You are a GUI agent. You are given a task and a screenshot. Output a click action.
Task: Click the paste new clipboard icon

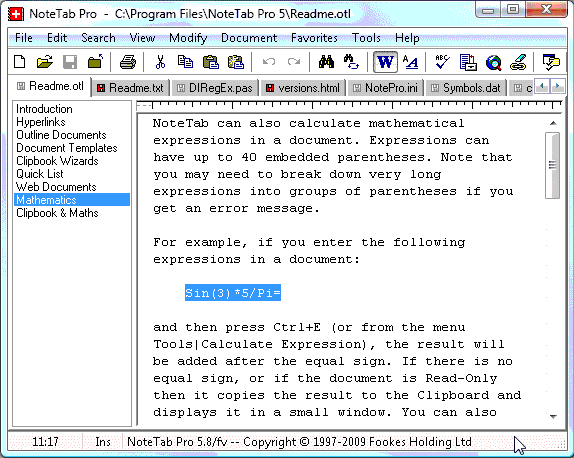(236, 62)
